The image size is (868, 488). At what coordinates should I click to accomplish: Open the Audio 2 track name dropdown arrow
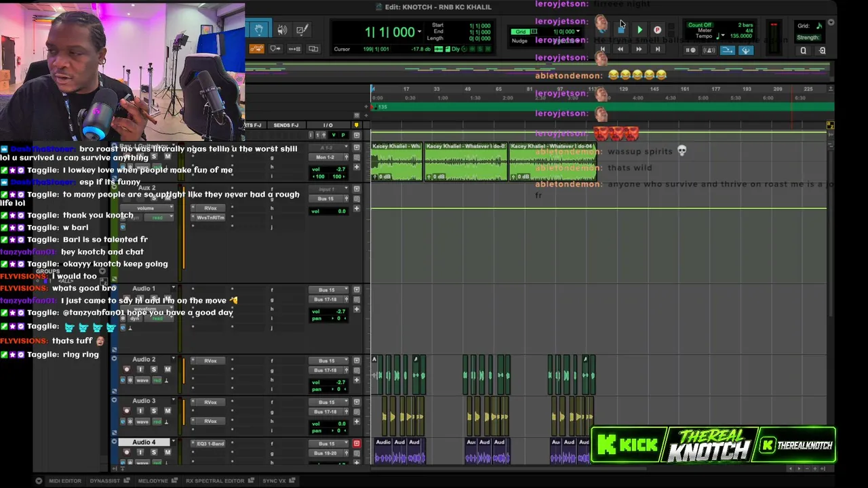coord(173,359)
